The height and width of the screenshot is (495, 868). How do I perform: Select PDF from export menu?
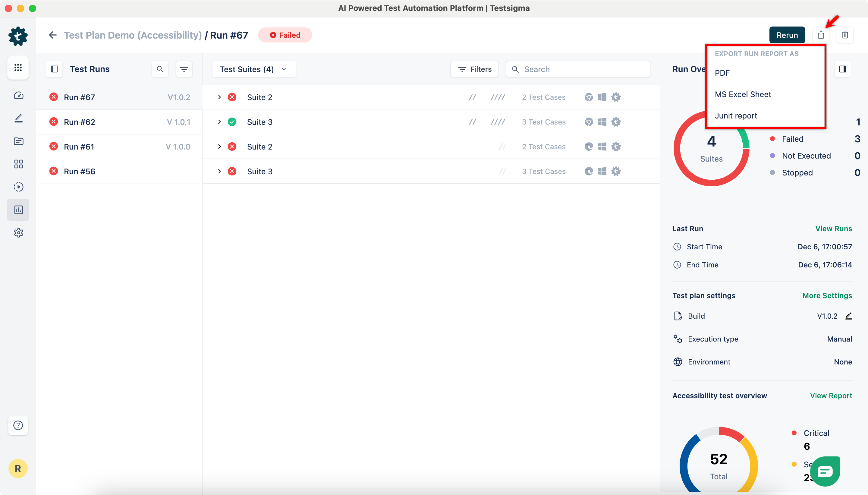pos(722,73)
